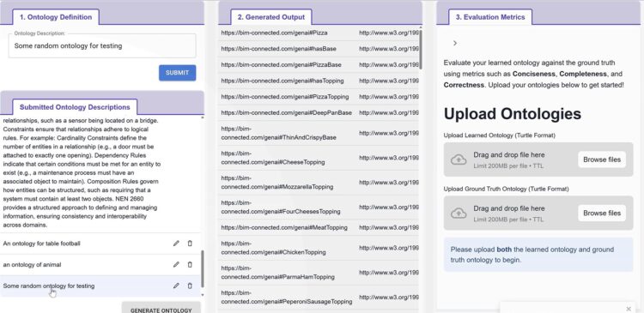
Task: Open the 2. Generated Output tab
Action: [271, 17]
